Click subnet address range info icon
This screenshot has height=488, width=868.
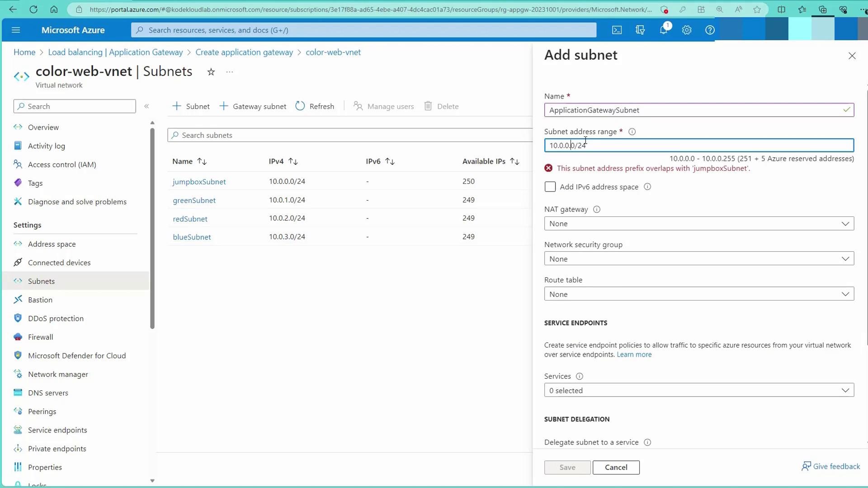tap(632, 132)
